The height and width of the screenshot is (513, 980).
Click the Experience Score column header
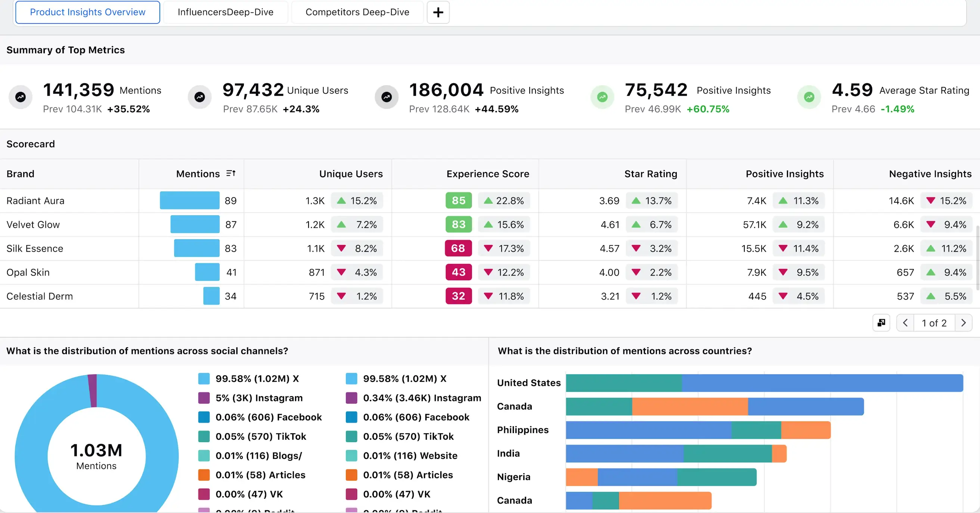(487, 174)
